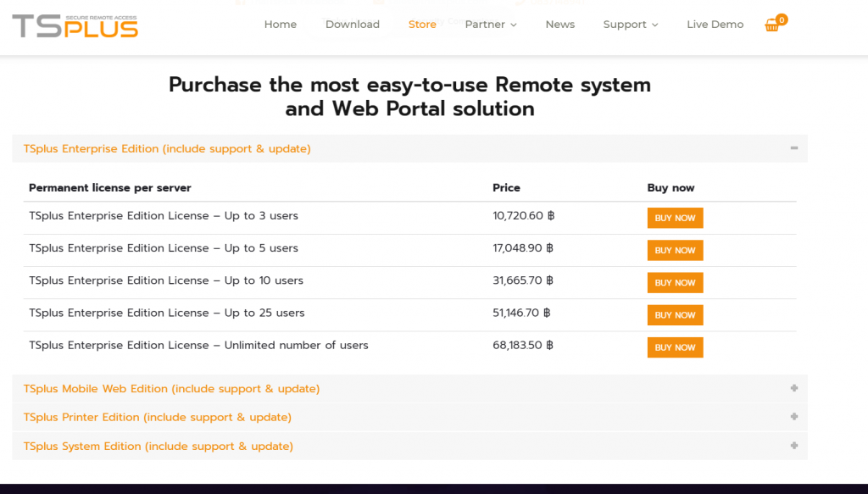Click the TSplus logo
This screenshot has height=494, width=868.
[x=75, y=25]
